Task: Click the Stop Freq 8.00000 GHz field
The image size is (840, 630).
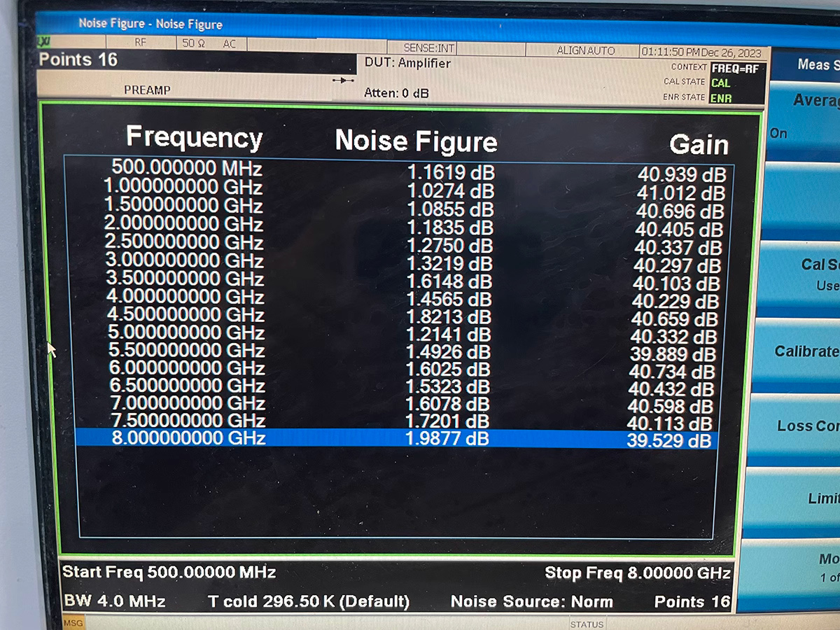Action: [x=637, y=573]
